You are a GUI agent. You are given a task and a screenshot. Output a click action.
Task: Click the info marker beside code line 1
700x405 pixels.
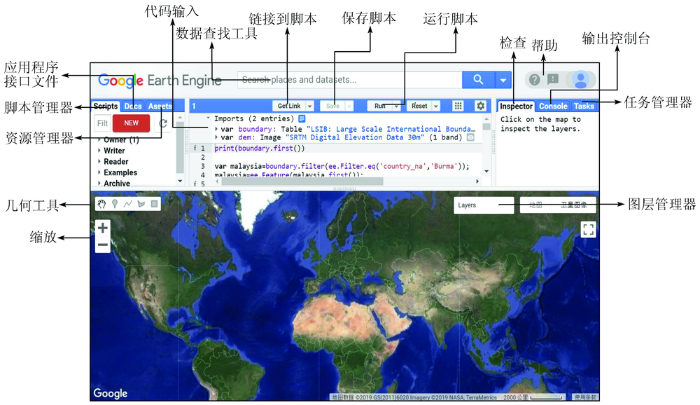point(195,148)
